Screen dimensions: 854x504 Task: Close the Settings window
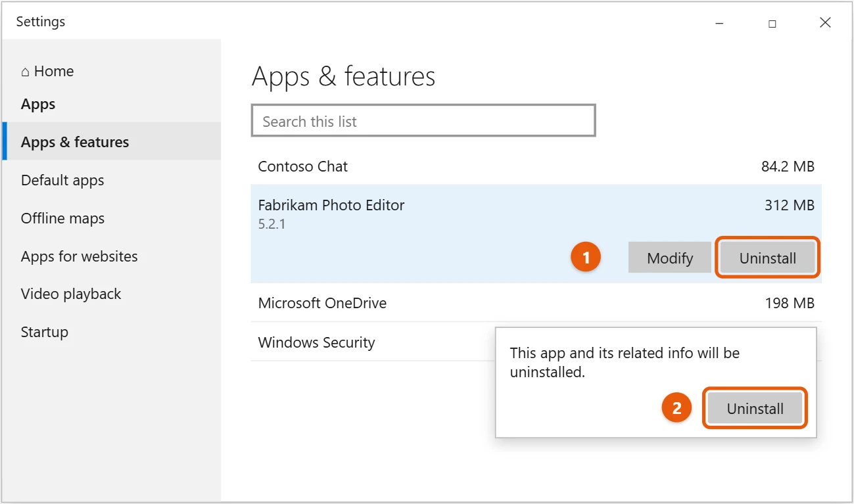click(825, 23)
